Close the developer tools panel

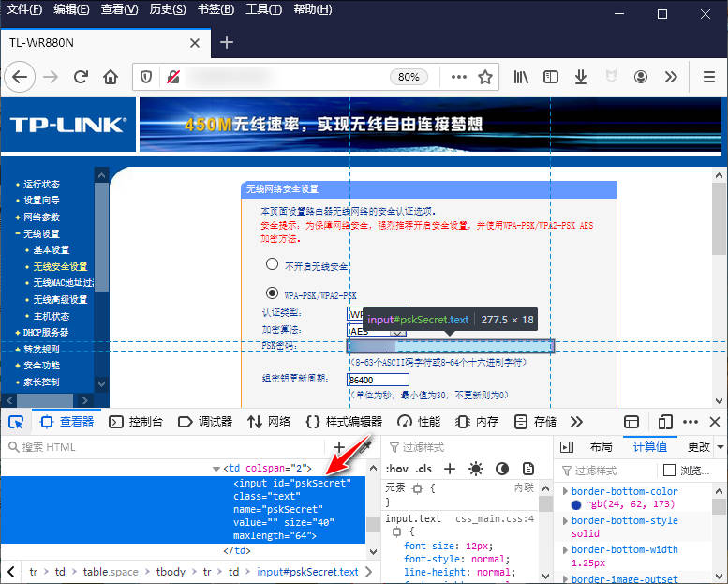tap(715, 422)
